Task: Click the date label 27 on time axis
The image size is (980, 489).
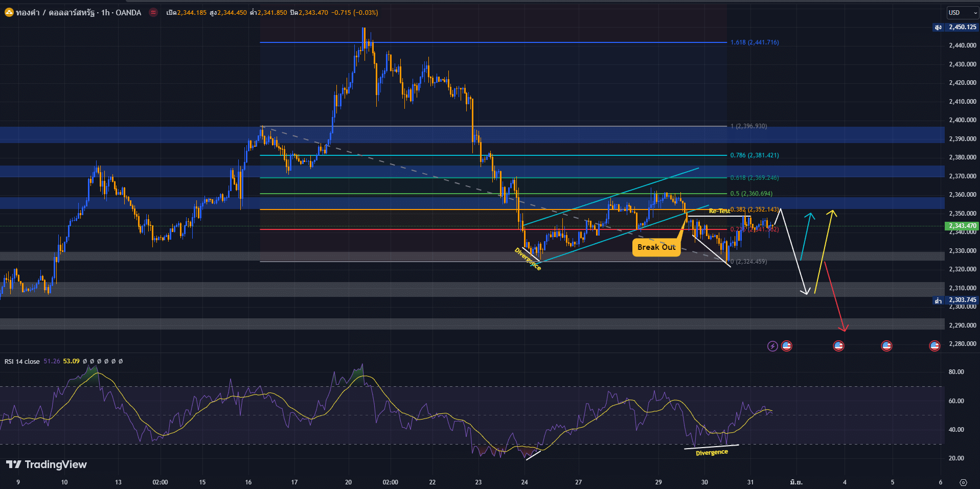Action: coord(578,482)
